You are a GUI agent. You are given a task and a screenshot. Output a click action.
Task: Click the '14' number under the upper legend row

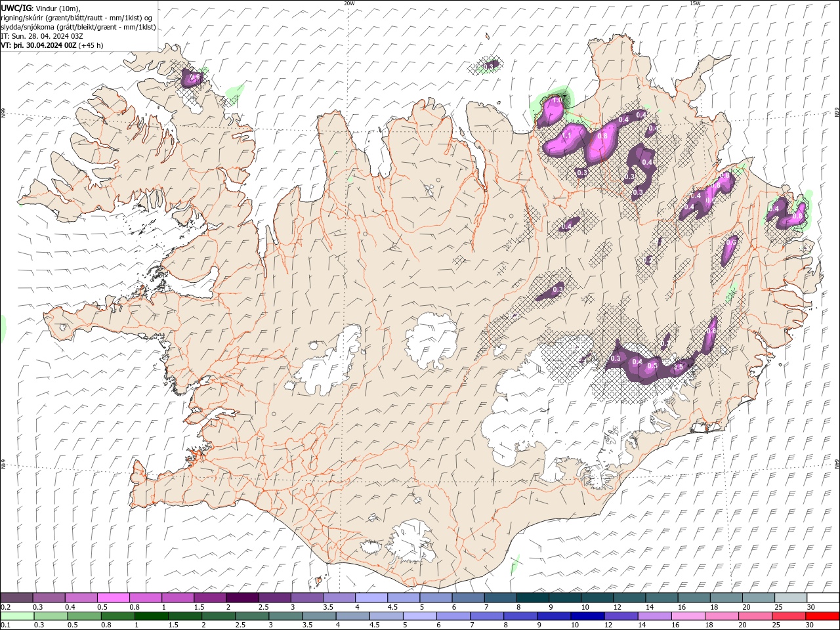650,607
